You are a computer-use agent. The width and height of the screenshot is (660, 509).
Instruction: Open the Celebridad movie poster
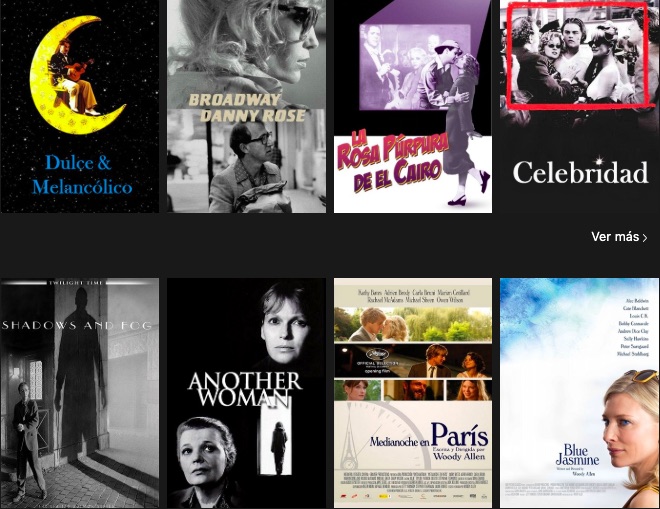click(x=580, y=106)
